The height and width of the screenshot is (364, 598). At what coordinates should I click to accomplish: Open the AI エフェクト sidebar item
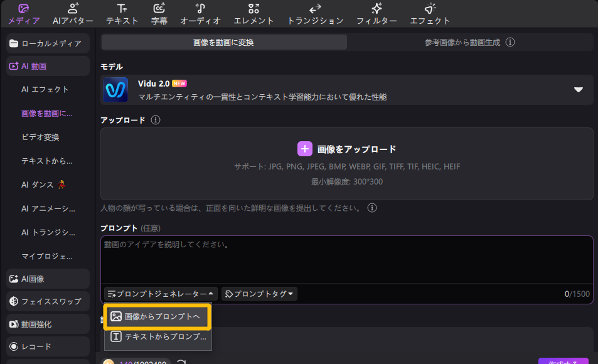45,89
